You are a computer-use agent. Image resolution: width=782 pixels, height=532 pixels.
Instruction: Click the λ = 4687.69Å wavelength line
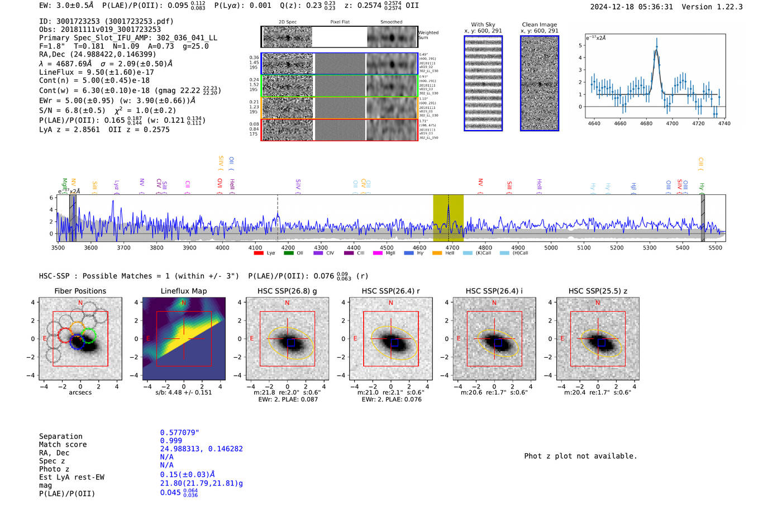click(106, 64)
